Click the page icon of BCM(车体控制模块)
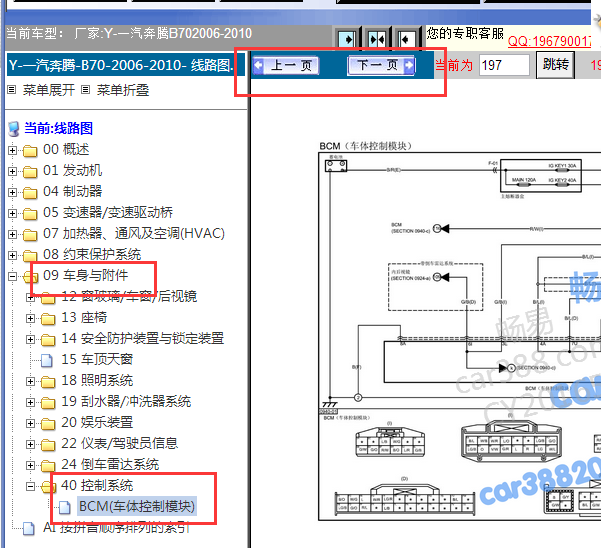Image resolution: width=601 pixels, height=548 pixels. [x=64, y=507]
